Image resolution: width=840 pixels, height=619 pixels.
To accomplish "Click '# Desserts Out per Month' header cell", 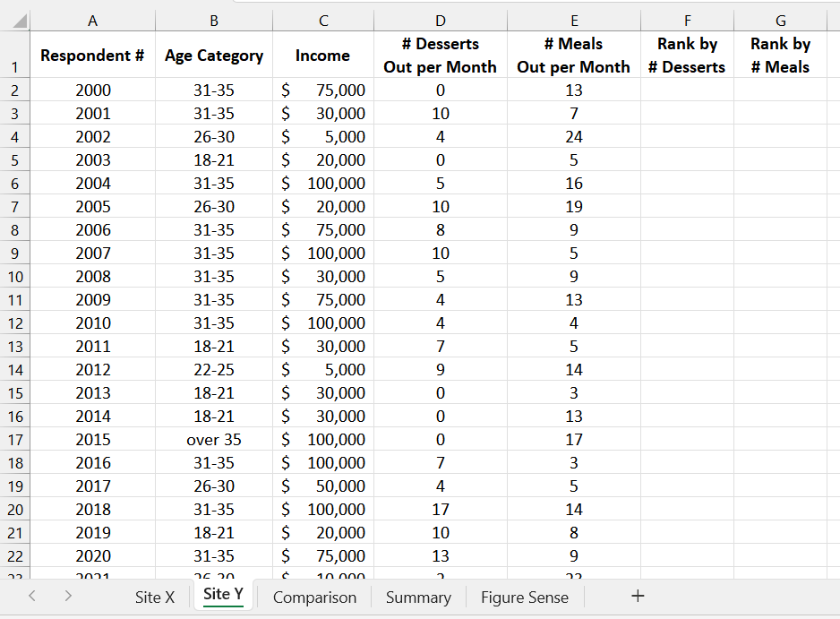I will tap(441, 56).
